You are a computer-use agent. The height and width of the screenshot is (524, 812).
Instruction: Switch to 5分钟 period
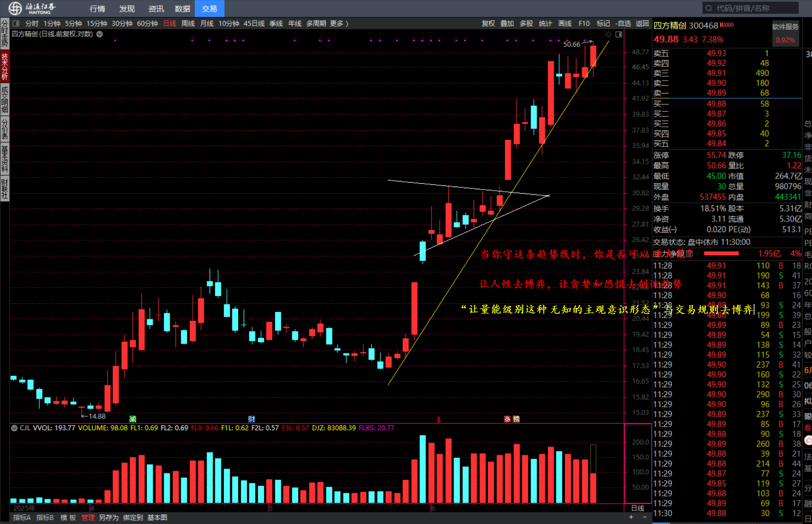(73, 23)
